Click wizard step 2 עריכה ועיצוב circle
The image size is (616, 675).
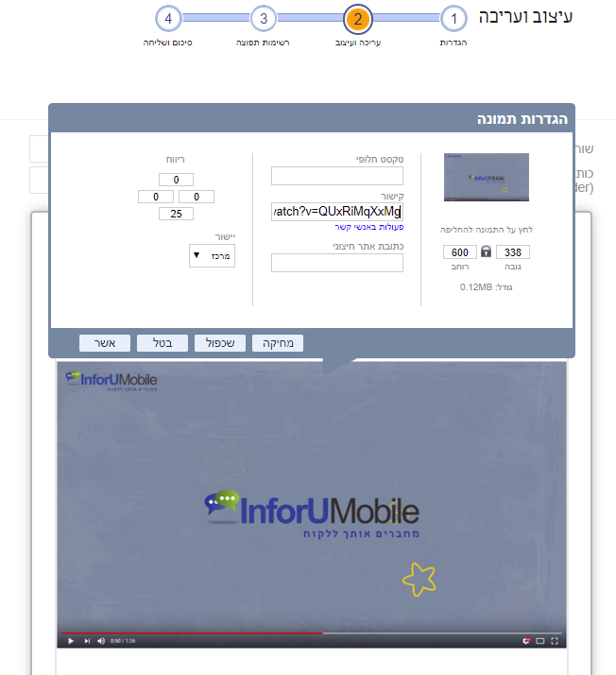pyautogui.click(x=358, y=19)
